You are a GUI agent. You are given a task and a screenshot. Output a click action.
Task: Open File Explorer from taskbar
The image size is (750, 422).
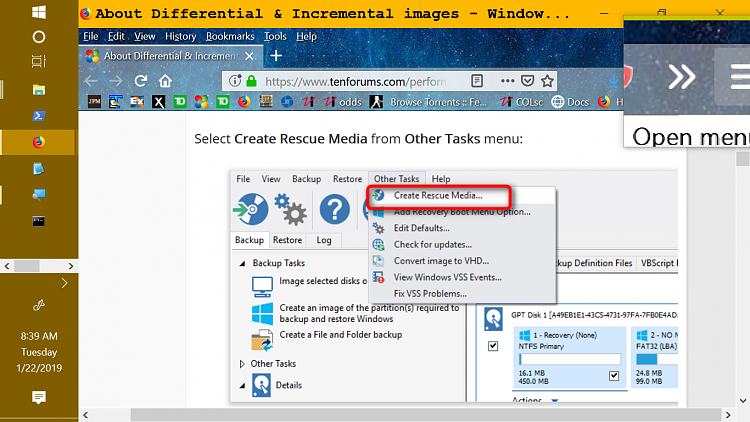[39, 89]
